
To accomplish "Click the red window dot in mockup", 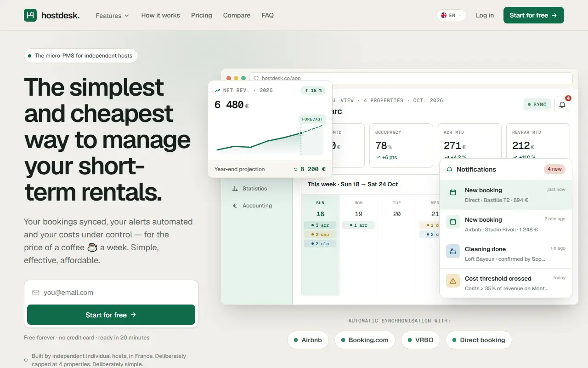I will click(229, 78).
